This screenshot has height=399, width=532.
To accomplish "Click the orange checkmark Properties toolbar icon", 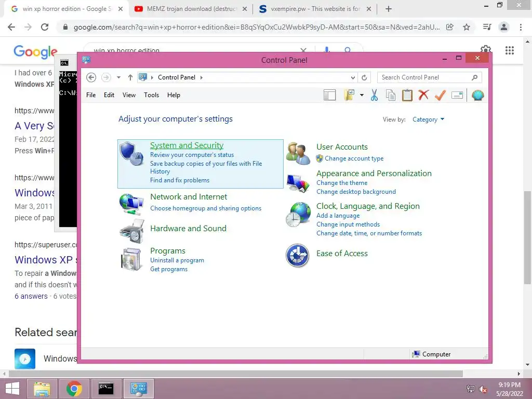I will pos(440,96).
